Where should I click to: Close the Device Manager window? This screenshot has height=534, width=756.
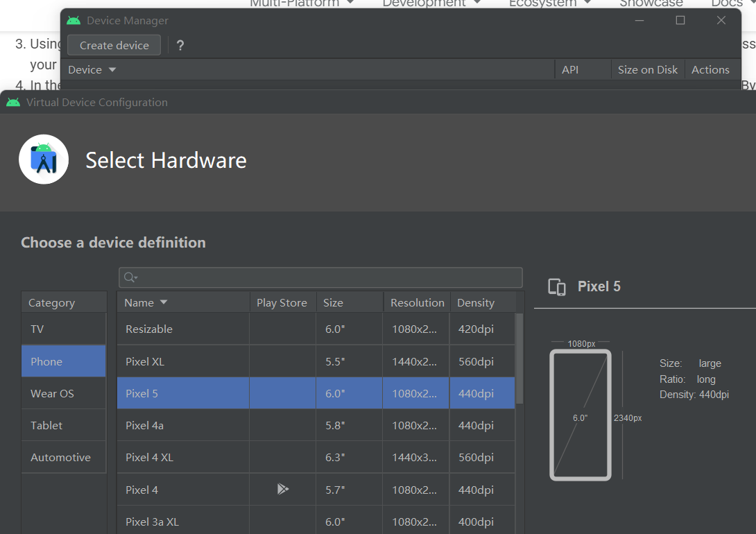click(x=721, y=20)
